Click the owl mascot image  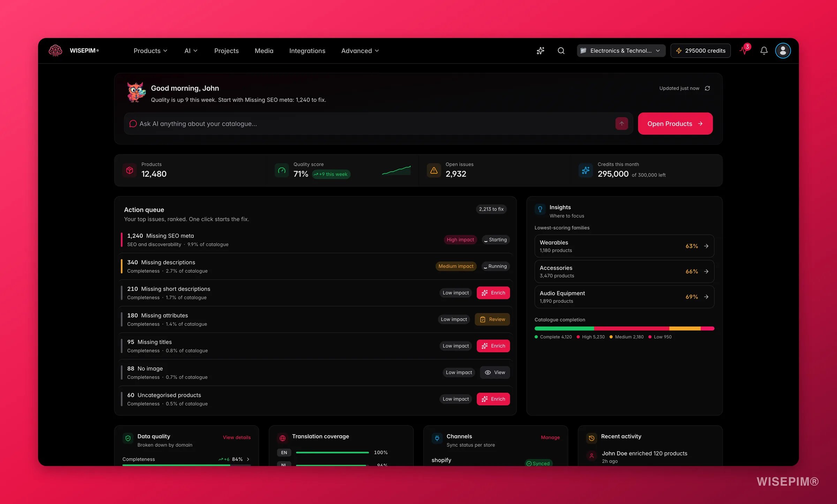coord(136,92)
